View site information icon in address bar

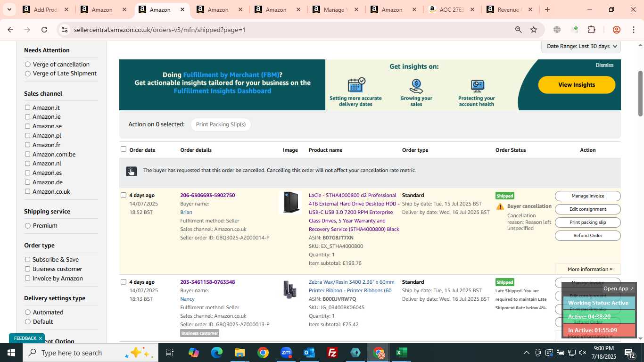65,30
